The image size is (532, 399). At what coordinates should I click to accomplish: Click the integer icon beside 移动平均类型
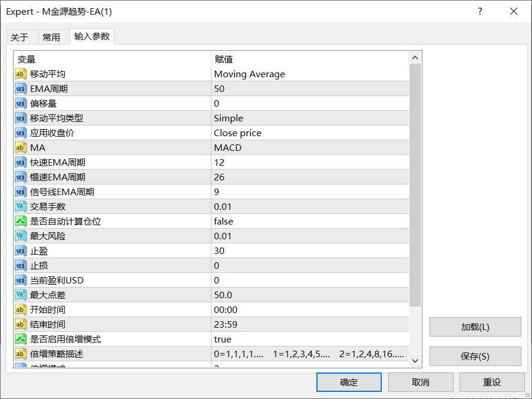21,118
